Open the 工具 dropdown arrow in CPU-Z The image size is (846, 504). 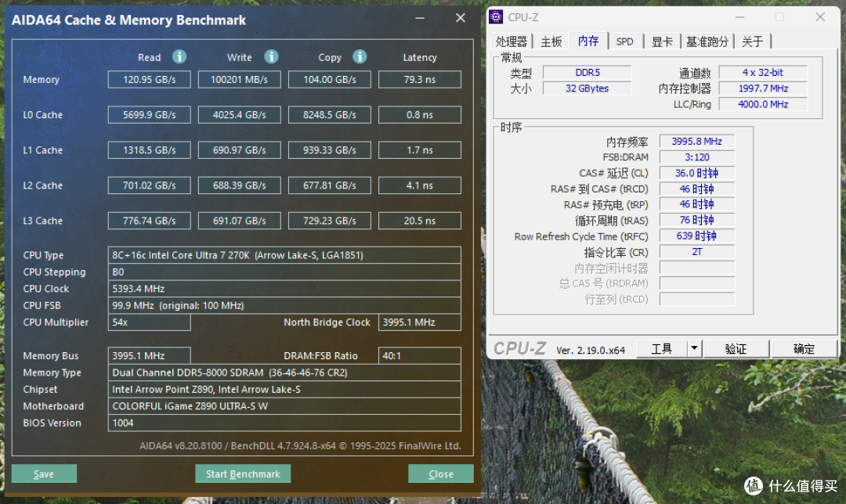point(694,349)
